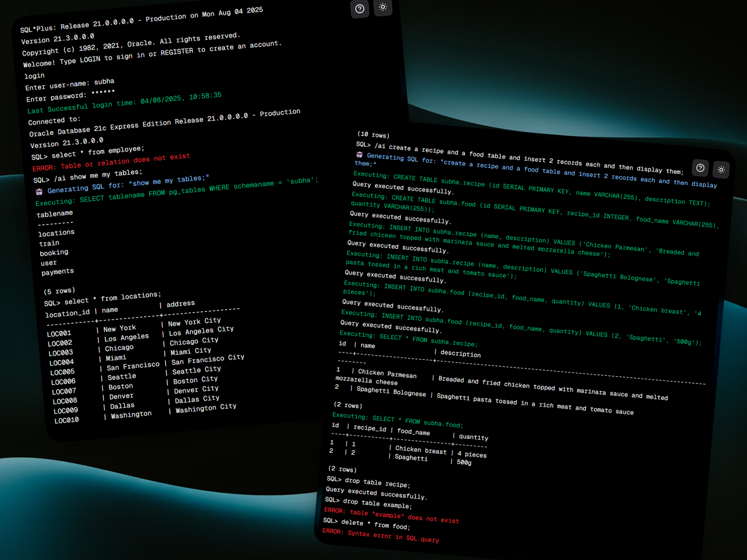Click the red "Table or relation does not exist" error
This screenshot has width=747, height=560.
pyautogui.click(x=111, y=162)
